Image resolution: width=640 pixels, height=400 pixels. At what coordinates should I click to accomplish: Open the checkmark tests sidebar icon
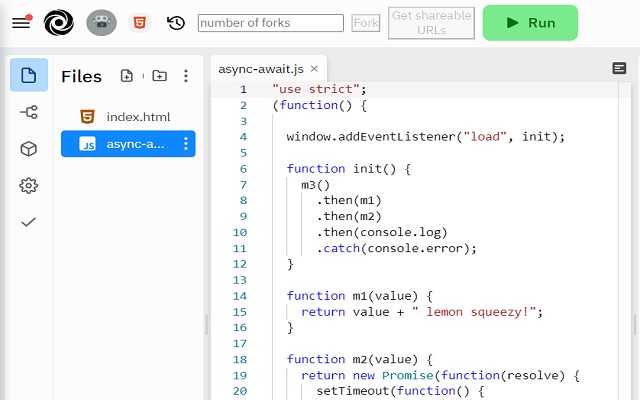pos(29,222)
